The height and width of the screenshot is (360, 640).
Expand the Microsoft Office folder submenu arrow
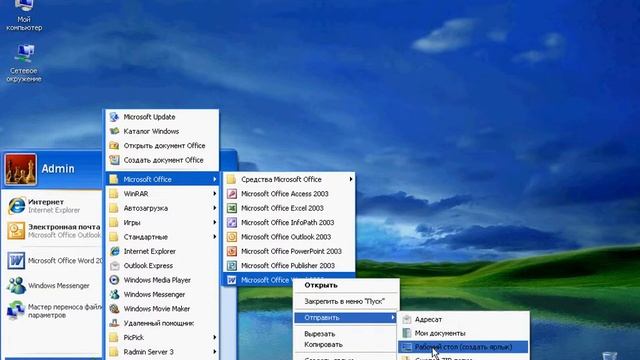click(214, 179)
